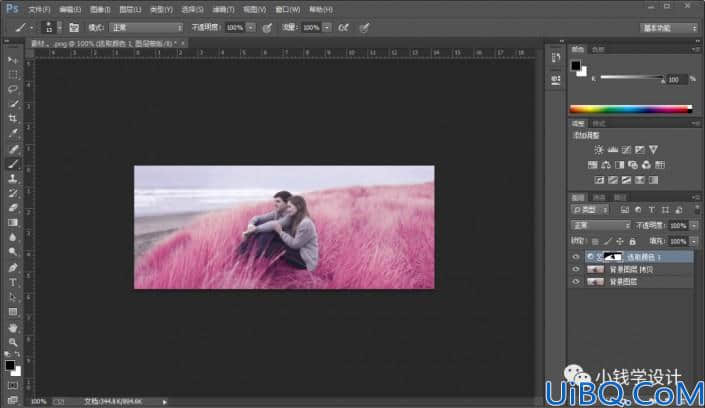
Task: Select the Lasso tool
Action: 13,89
